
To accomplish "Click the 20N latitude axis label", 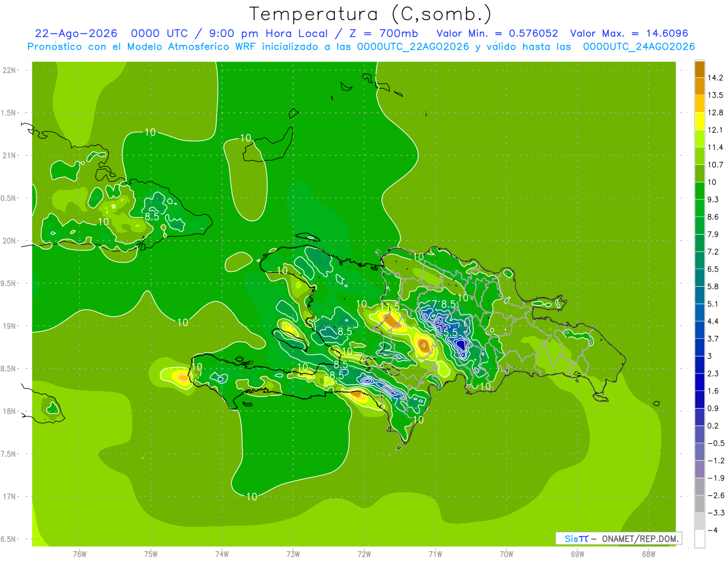I will (9, 241).
